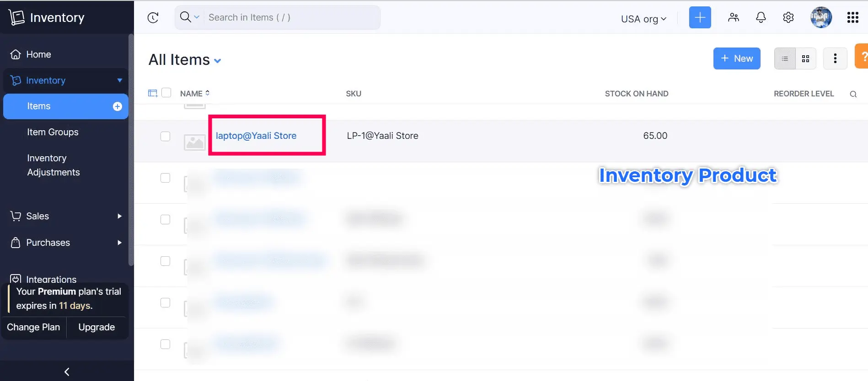This screenshot has width=868, height=381.
Task: Click SKU LP-1@Yaali Store cell
Action: (382, 136)
